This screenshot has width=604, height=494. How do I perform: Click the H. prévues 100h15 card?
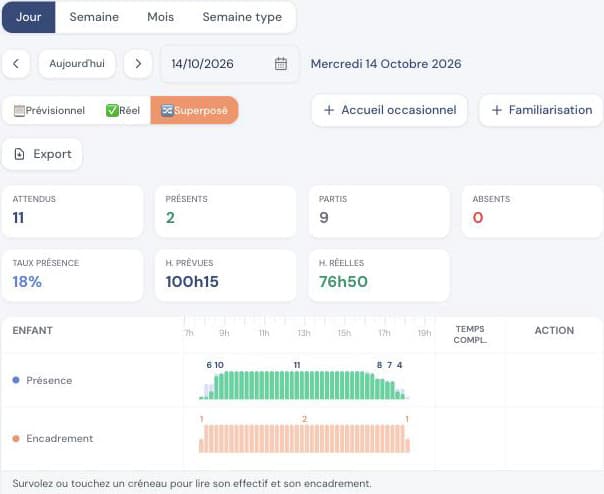pyautogui.click(x=225, y=276)
